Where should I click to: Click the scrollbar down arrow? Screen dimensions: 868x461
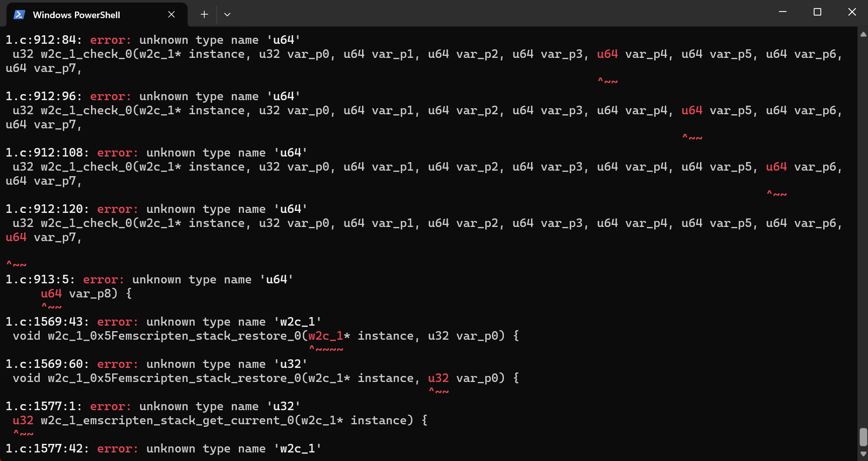863,454
